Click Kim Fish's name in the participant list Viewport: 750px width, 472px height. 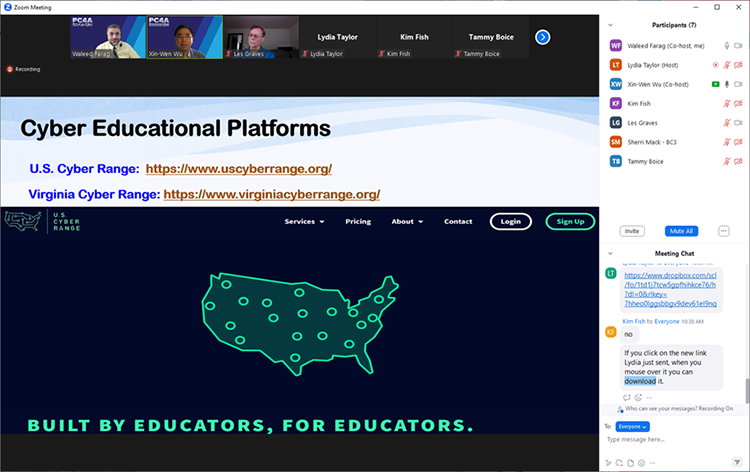pos(639,104)
